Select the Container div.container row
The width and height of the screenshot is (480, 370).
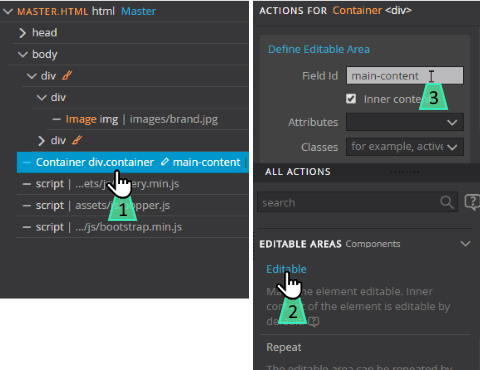click(133, 162)
